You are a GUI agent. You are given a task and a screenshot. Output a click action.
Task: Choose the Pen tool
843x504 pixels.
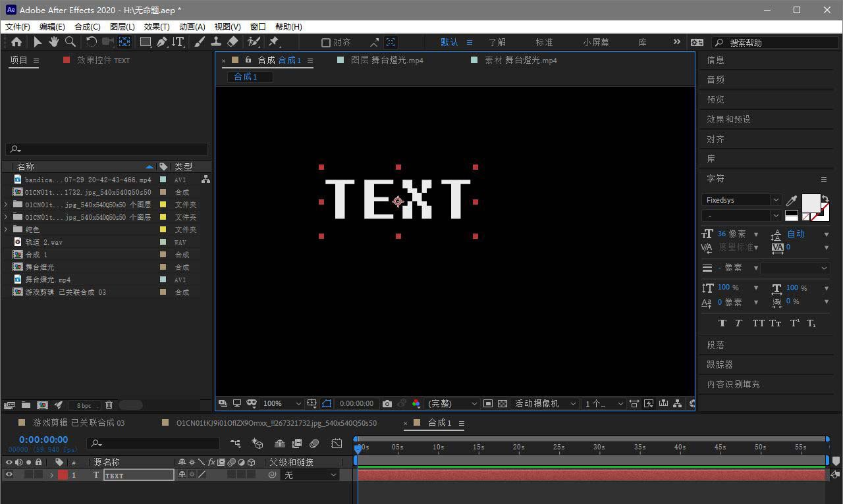162,42
